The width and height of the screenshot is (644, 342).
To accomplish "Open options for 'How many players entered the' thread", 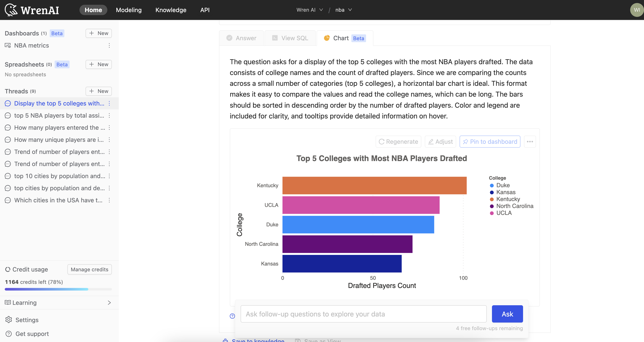I will (109, 128).
